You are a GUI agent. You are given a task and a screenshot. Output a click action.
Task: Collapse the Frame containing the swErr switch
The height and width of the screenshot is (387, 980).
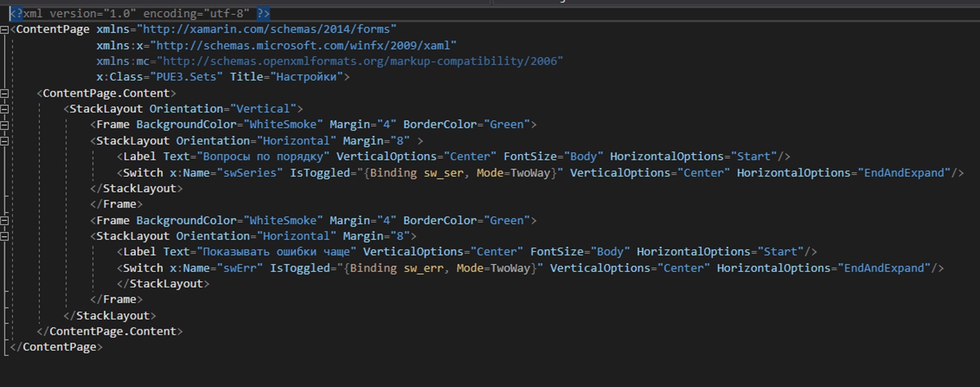(x=4, y=221)
